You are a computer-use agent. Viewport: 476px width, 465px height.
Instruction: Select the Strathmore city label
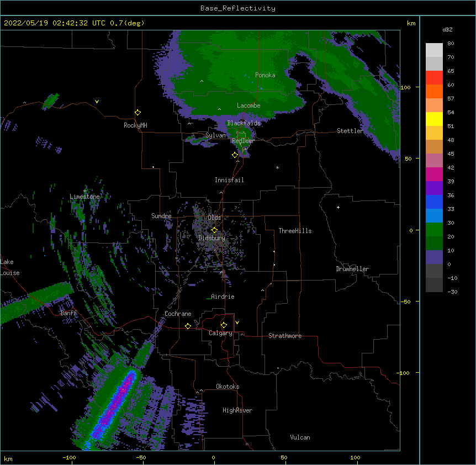tap(285, 336)
